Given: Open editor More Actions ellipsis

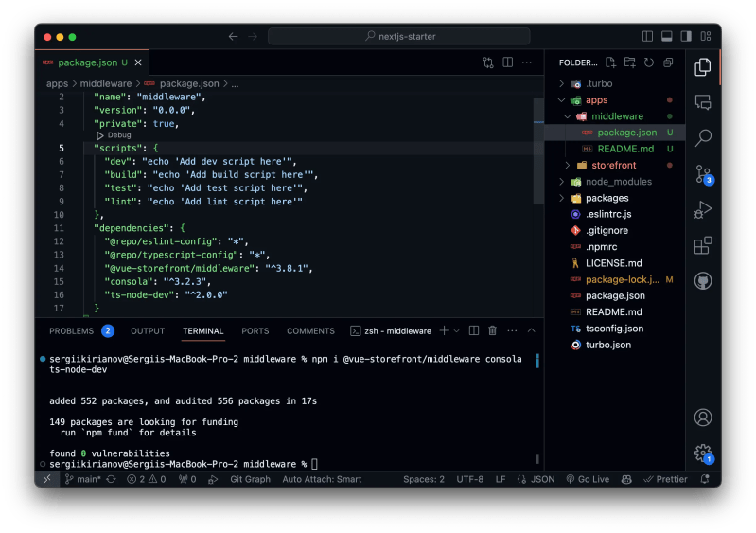Looking at the screenshot, I should (x=526, y=62).
